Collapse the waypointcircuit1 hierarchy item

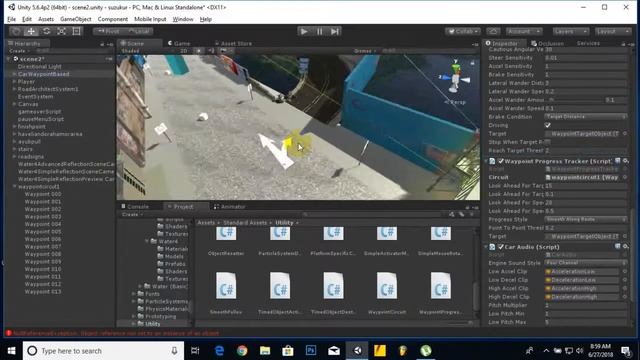pyautogui.click(x=14, y=187)
